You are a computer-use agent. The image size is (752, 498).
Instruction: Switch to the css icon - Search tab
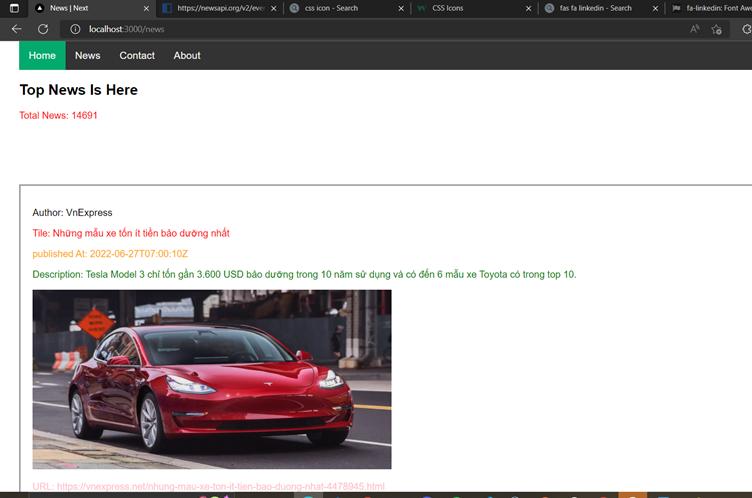[x=347, y=8]
